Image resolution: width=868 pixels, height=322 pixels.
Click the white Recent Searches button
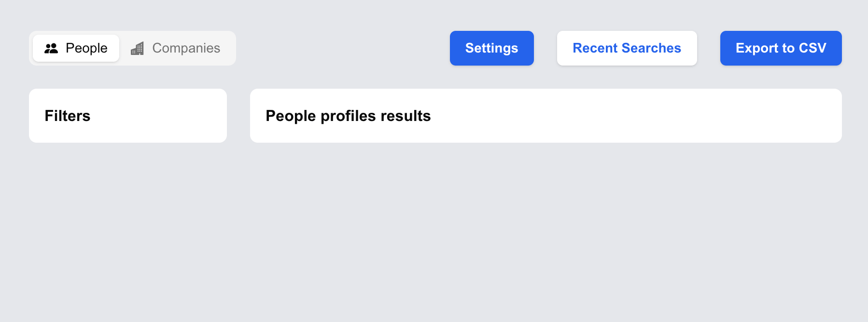tap(627, 48)
